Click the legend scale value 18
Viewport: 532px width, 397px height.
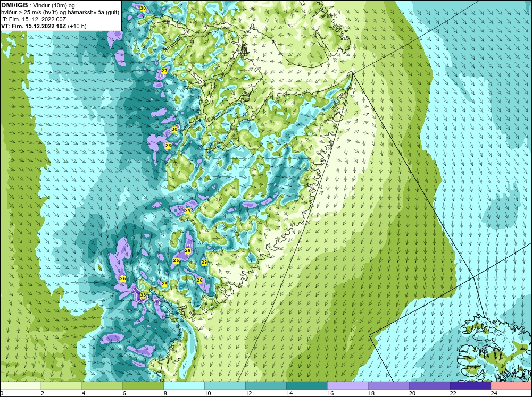371,393
